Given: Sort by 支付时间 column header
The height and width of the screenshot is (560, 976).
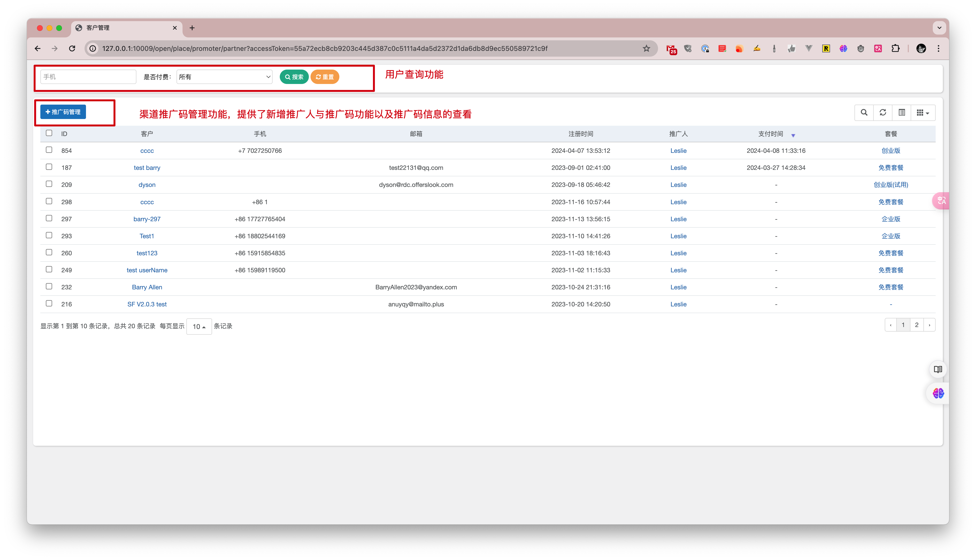Looking at the screenshot, I should [770, 134].
